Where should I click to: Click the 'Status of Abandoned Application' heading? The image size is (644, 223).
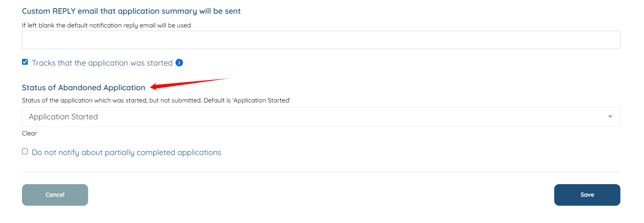click(x=83, y=88)
